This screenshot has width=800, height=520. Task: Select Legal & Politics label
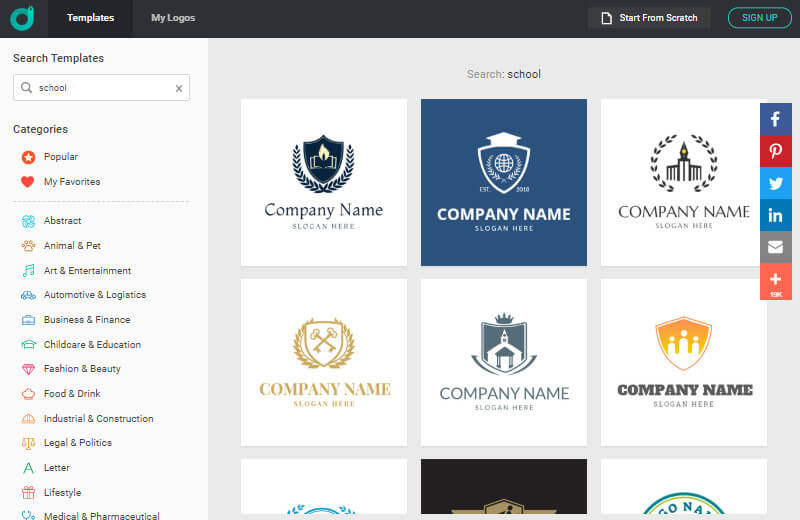point(78,442)
